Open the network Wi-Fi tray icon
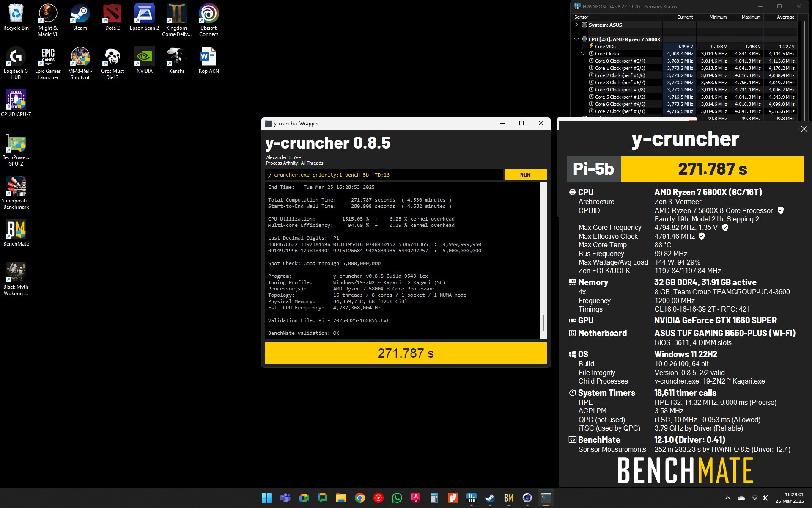812x508 pixels. (754, 498)
